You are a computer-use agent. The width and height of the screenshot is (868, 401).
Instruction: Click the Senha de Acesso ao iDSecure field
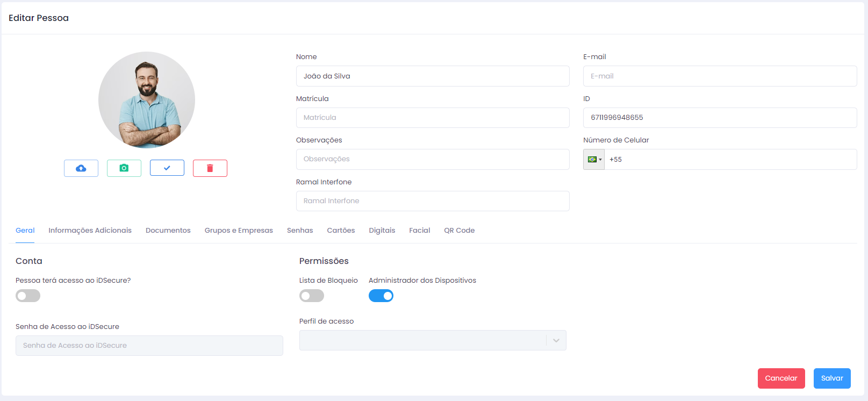click(x=149, y=346)
